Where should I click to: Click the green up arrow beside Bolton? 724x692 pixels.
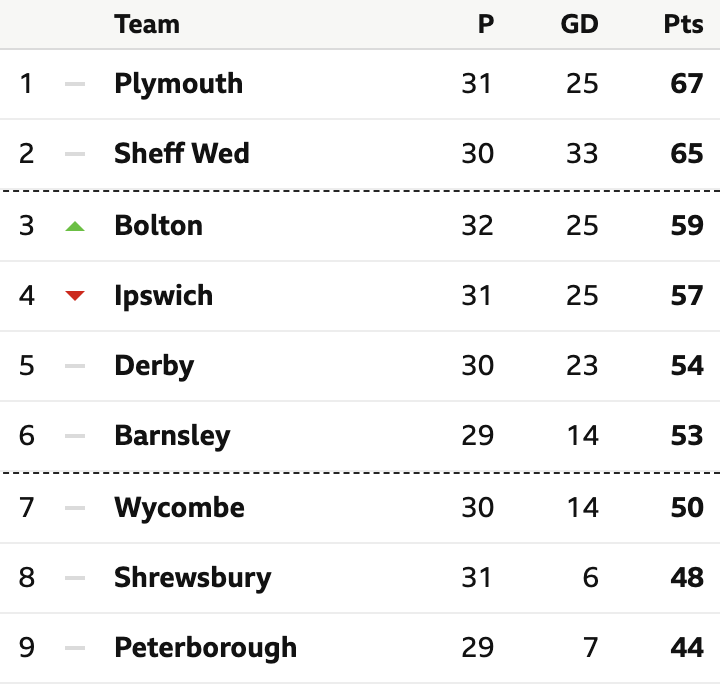(x=75, y=226)
